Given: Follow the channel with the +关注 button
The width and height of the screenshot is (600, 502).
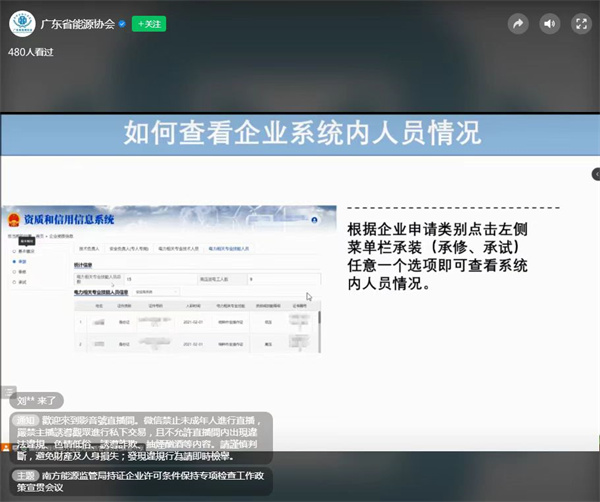Looking at the screenshot, I should coord(149,23).
